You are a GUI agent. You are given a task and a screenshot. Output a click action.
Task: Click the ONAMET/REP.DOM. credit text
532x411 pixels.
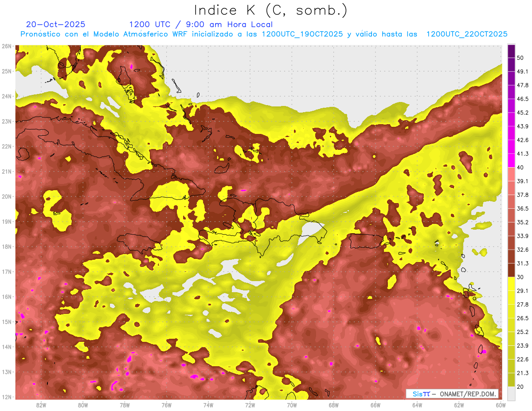[468, 394]
